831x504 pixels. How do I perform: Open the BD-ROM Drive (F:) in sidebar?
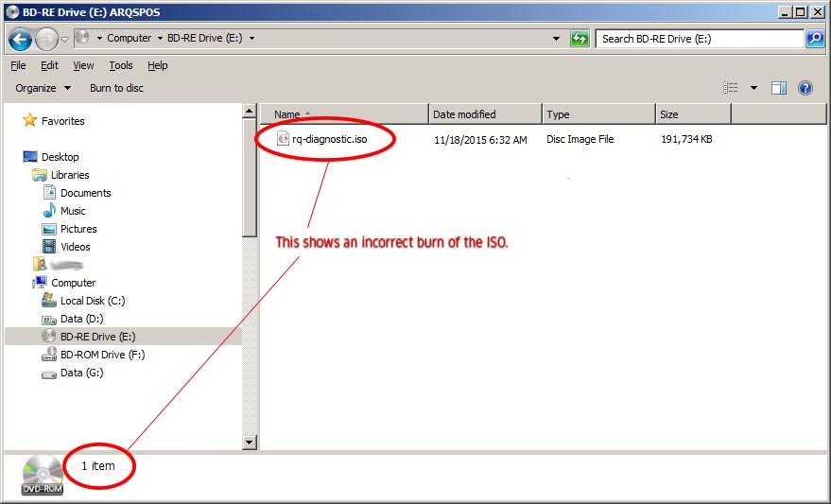102,355
